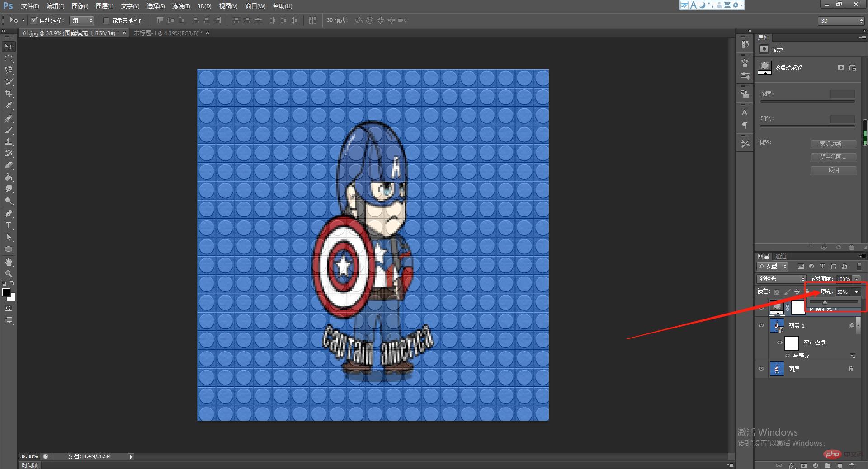Select the Path Selection tool

tap(9, 237)
